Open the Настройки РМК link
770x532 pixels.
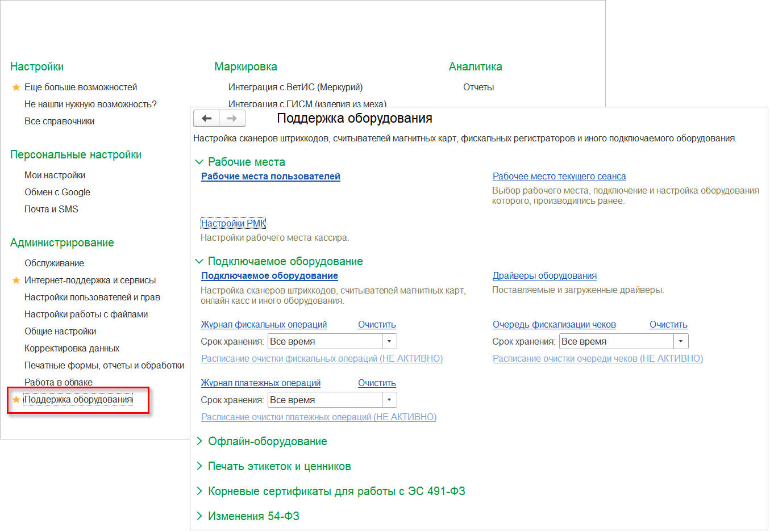[234, 223]
